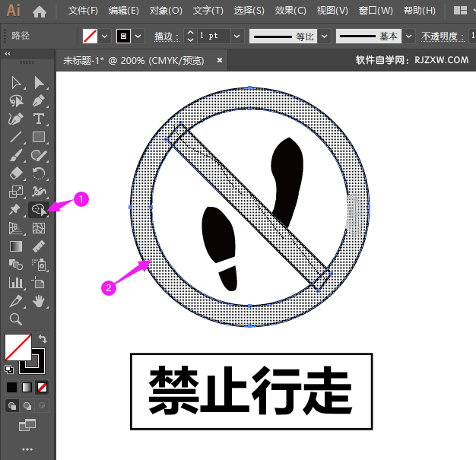Apply solid Color fill mode
This screenshot has height=460, width=476.
click(12, 388)
